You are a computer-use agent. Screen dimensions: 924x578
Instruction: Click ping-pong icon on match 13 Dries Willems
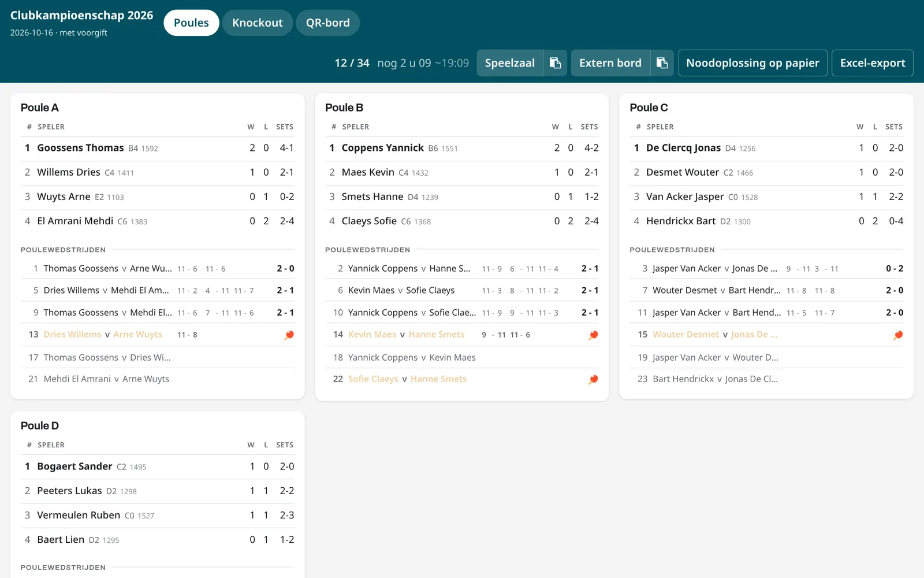289,335
